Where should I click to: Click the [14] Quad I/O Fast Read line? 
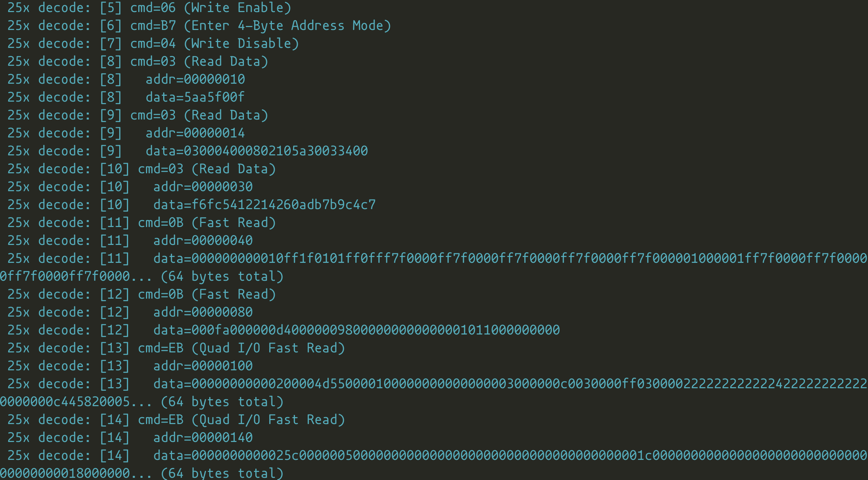click(x=176, y=420)
